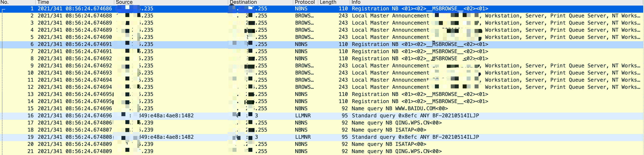Click packet 6 length value 110

(x=343, y=44)
